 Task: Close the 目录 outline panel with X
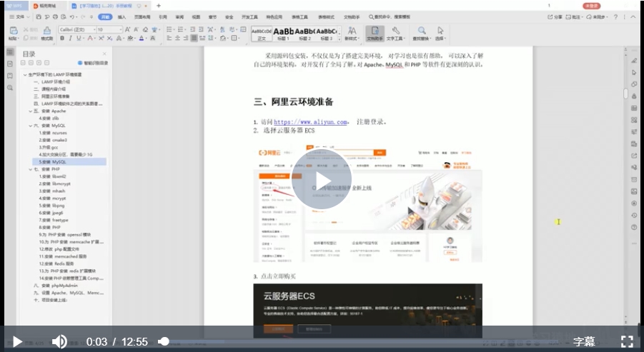pos(104,54)
